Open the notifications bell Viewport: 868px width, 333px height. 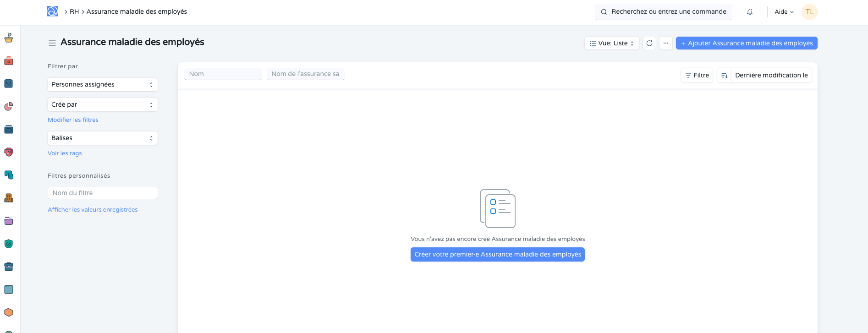tap(750, 12)
